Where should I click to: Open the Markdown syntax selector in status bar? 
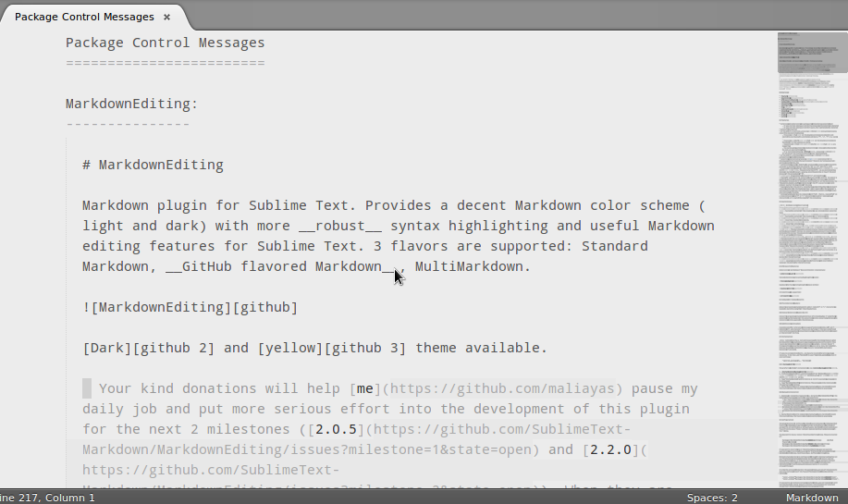click(812, 498)
